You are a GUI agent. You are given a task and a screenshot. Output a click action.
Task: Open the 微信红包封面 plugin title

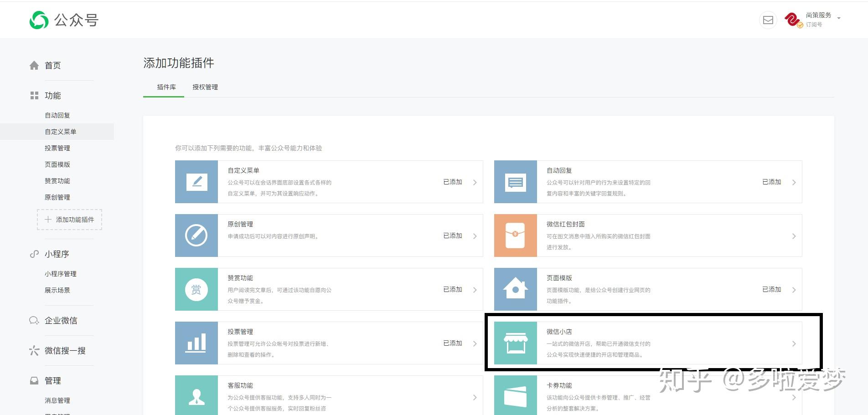click(x=566, y=224)
